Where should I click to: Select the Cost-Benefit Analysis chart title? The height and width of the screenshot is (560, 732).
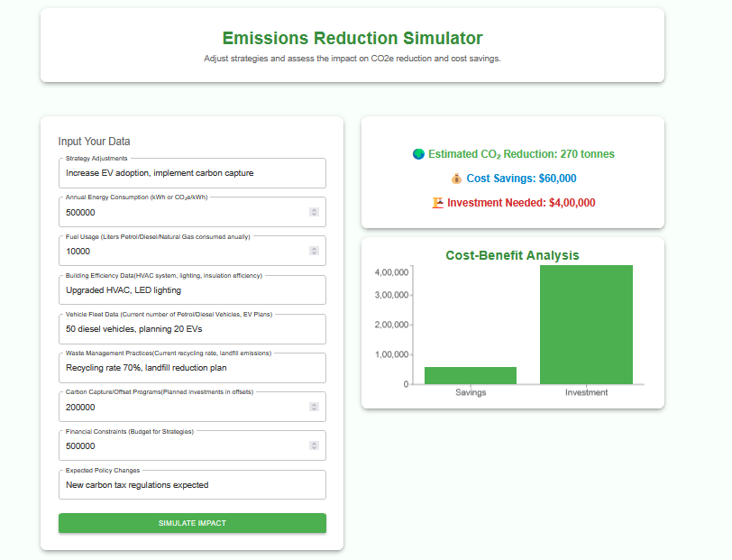(x=512, y=255)
